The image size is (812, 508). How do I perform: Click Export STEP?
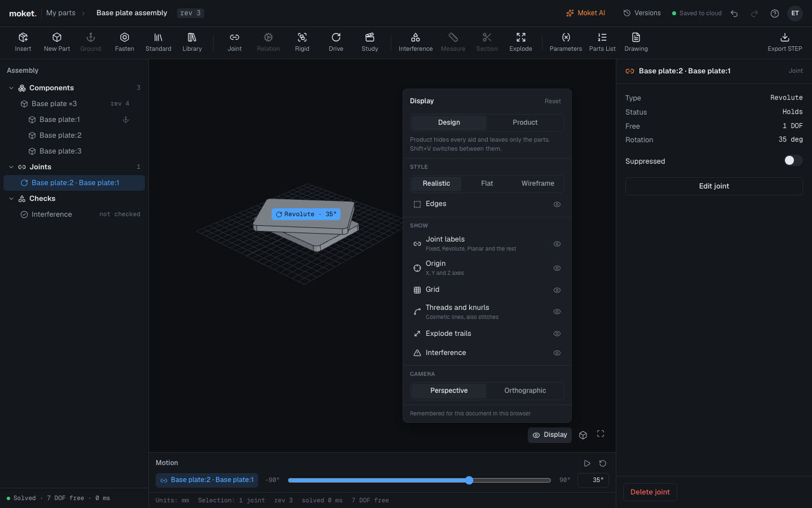(785, 42)
